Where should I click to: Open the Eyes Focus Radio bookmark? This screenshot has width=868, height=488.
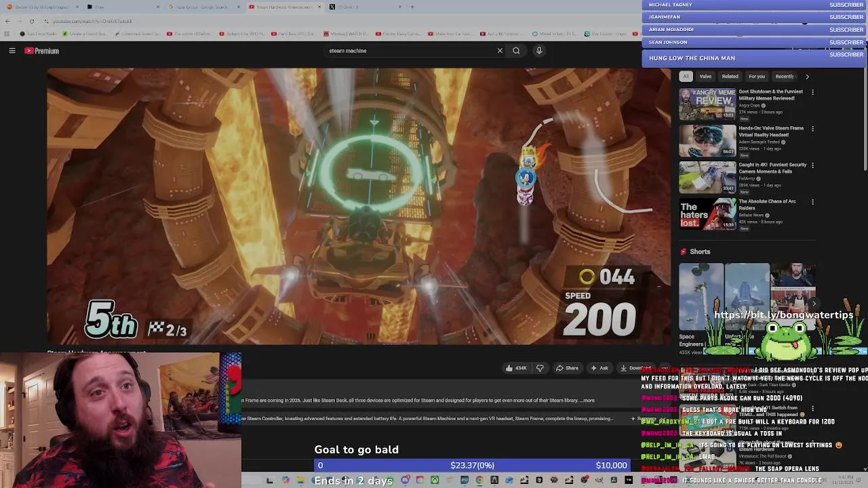(x=39, y=34)
